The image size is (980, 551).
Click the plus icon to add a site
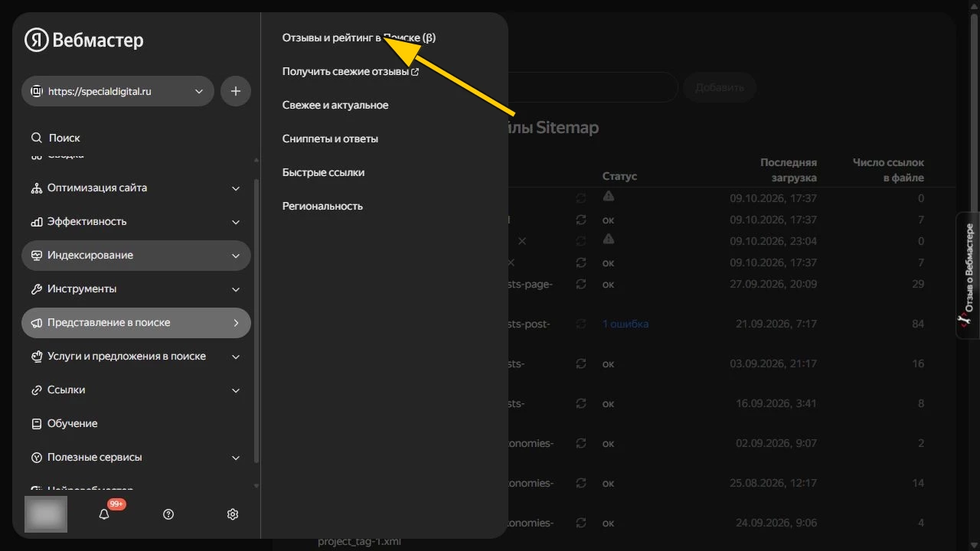[236, 91]
